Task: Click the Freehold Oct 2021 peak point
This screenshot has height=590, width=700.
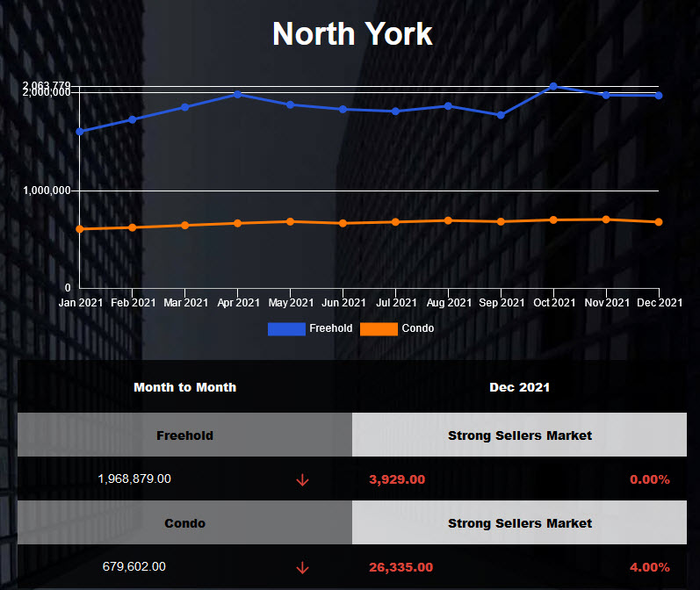Action: click(553, 86)
